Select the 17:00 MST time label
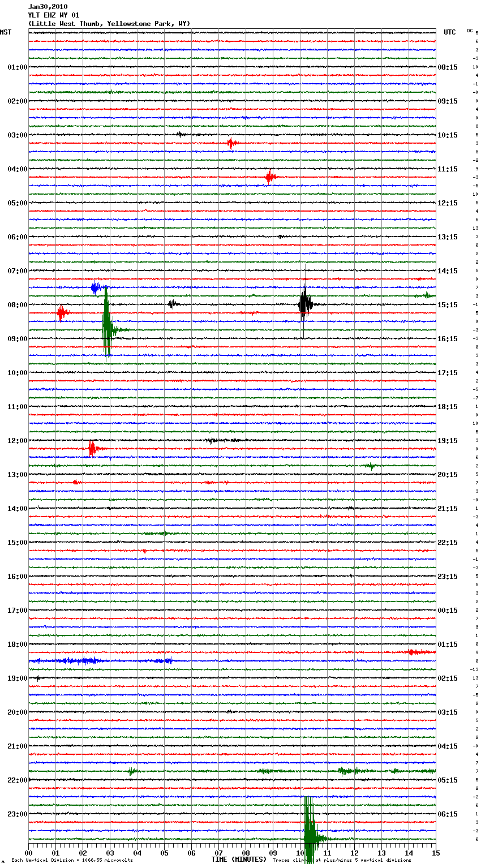The image size is (481, 868). 18,611
